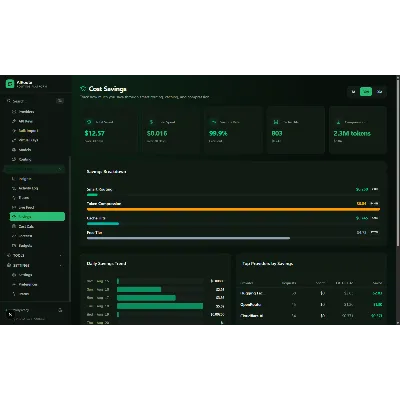Select the highlighted Savings sidebar item

click(37, 217)
